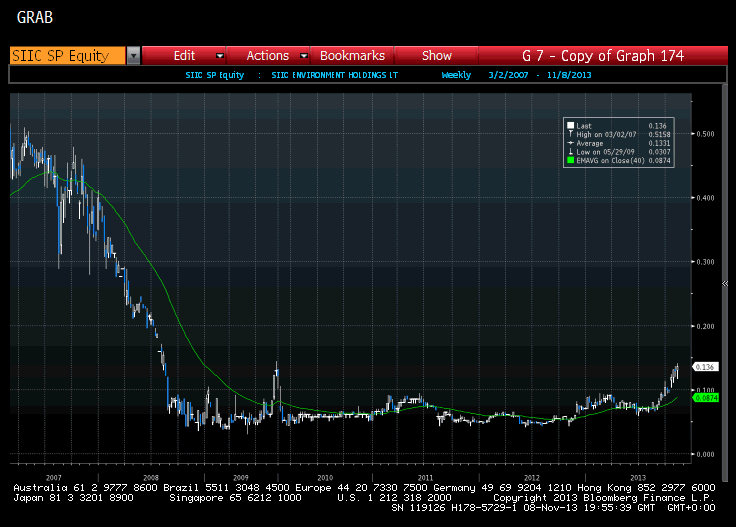Click the 2009 x-axis label
Viewport: 736px width, 527px height.
click(240, 478)
